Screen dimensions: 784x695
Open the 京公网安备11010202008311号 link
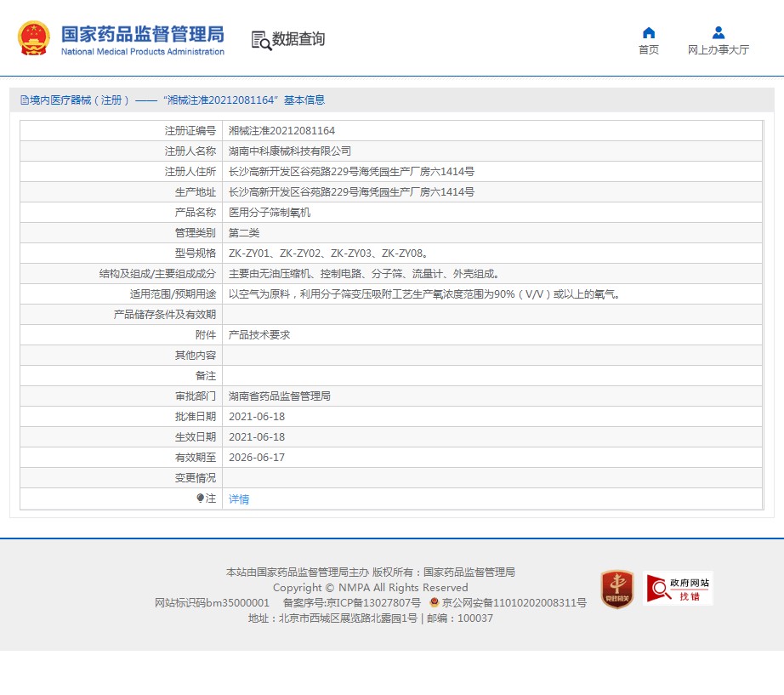[514, 603]
